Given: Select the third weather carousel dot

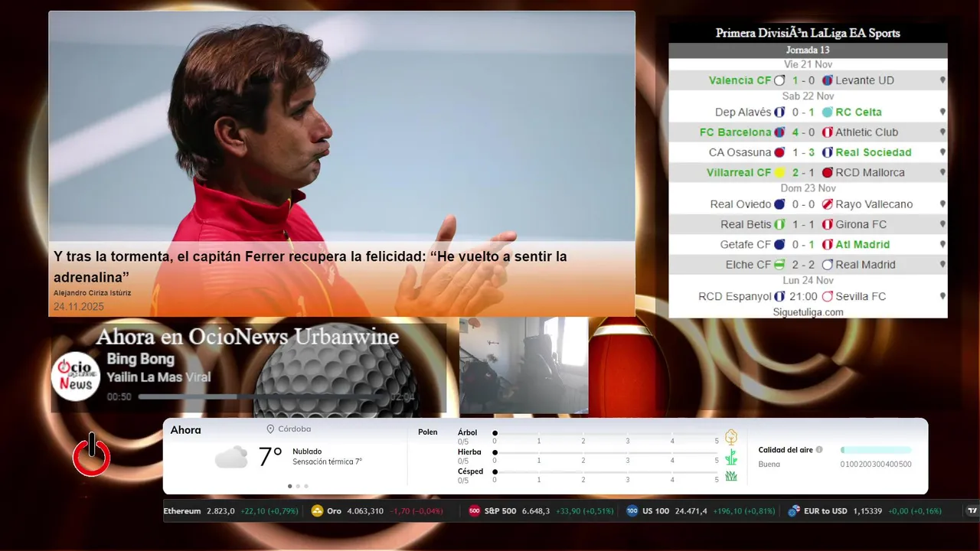Looking at the screenshot, I should [306, 486].
